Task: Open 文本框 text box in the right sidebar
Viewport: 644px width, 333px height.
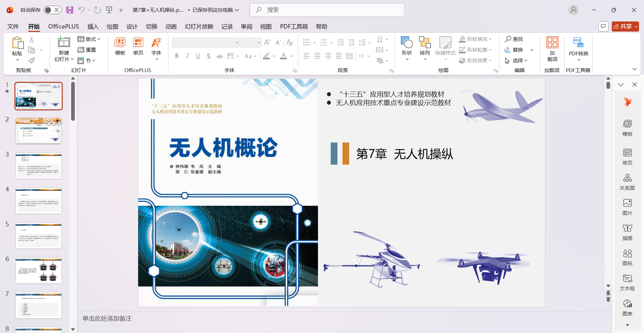Action: (x=627, y=282)
